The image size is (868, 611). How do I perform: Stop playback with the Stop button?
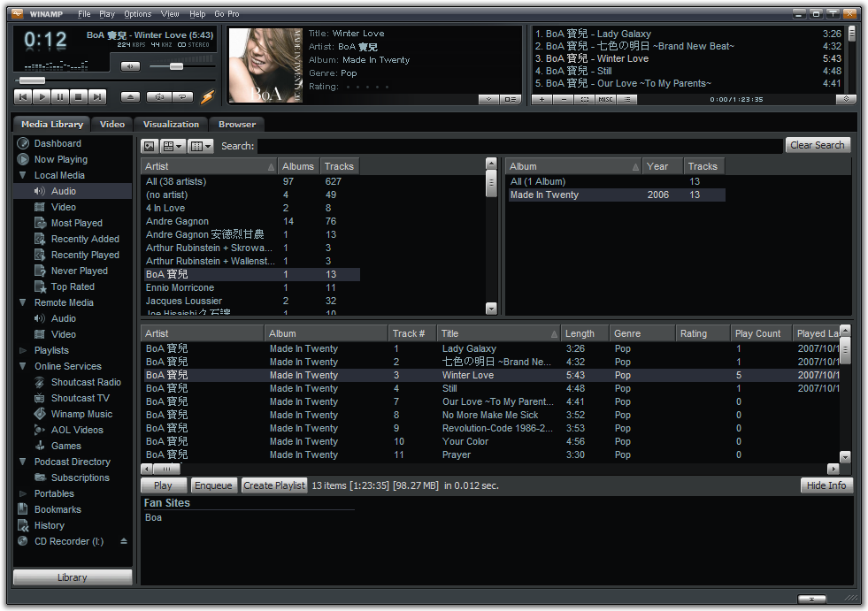(79, 97)
